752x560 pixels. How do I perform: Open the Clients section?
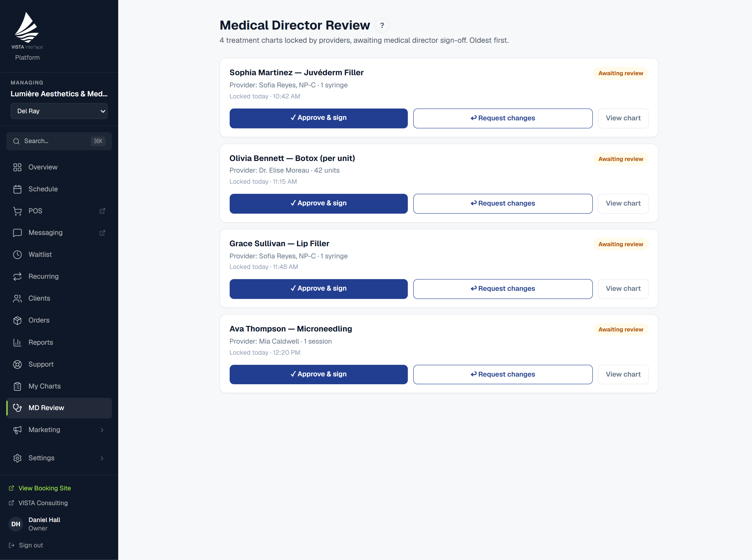59,298
